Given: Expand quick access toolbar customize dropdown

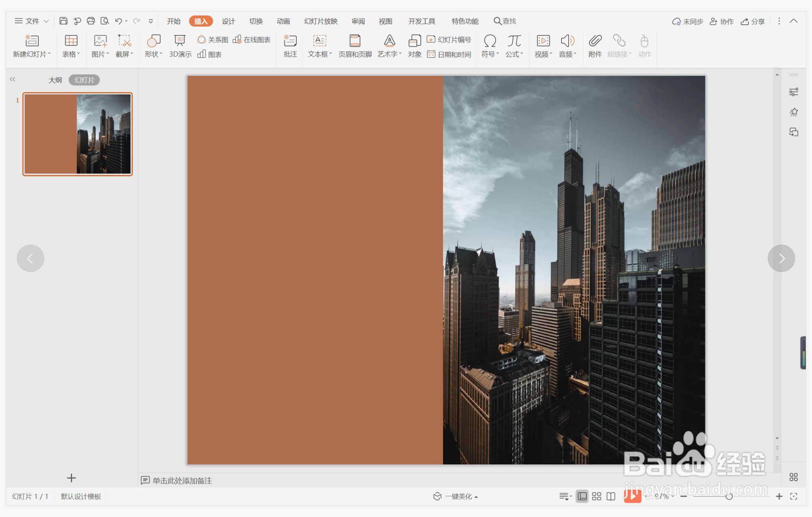Looking at the screenshot, I should 150,21.
